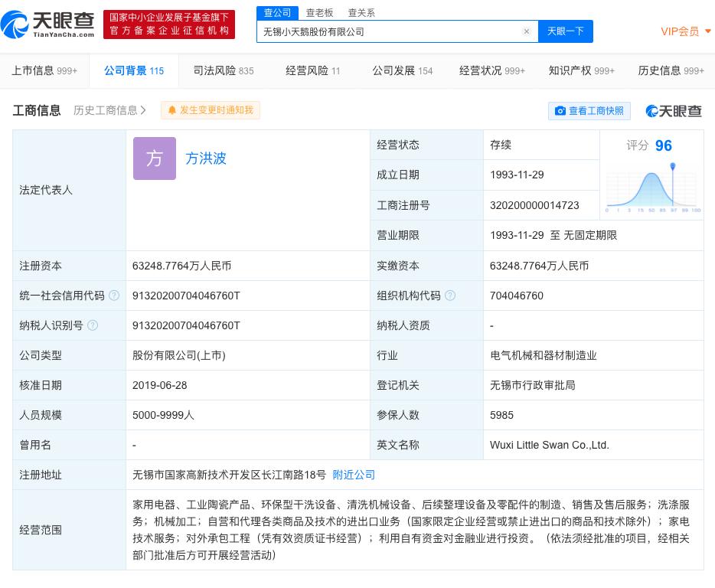Click the bell icon in change notification
The width and height of the screenshot is (715, 588).
coord(172,110)
